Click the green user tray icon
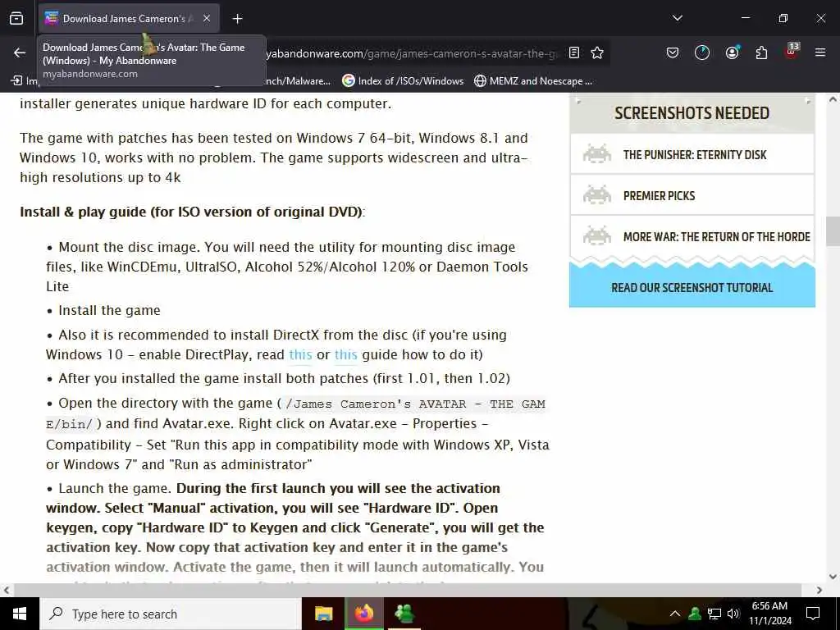This screenshot has height=630, width=840. click(x=695, y=614)
